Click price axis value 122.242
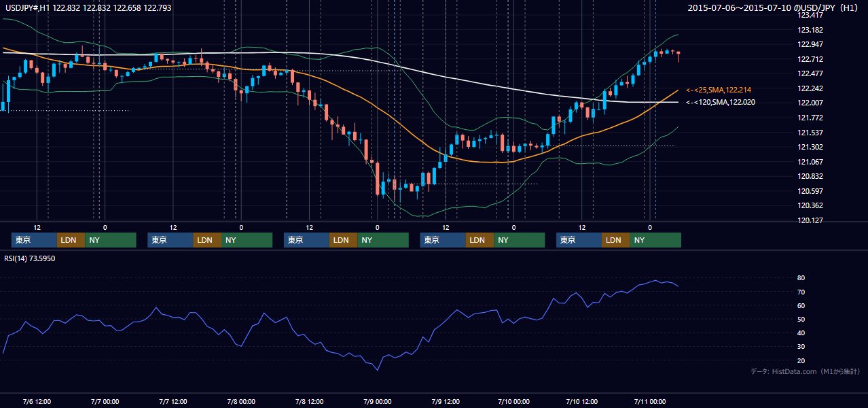The image size is (868, 408). coord(810,88)
